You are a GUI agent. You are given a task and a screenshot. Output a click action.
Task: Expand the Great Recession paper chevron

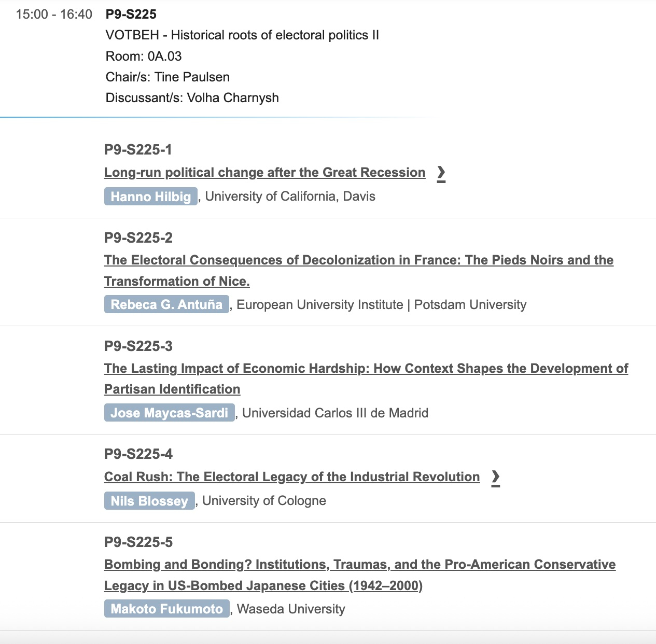pyautogui.click(x=441, y=173)
